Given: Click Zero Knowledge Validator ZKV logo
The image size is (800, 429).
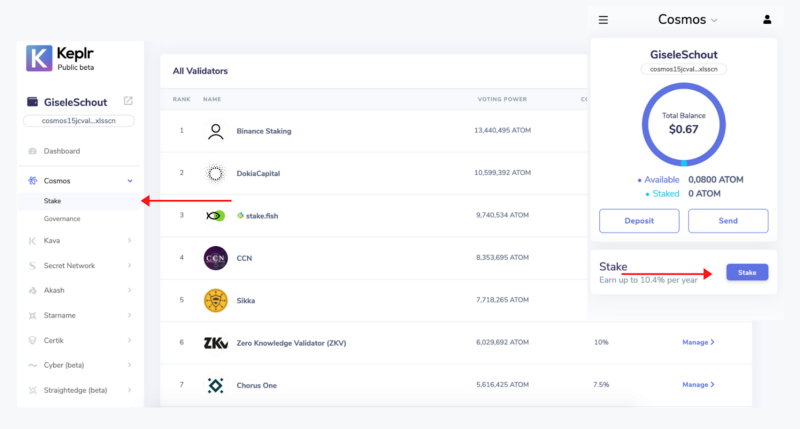Looking at the screenshot, I should coord(215,343).
